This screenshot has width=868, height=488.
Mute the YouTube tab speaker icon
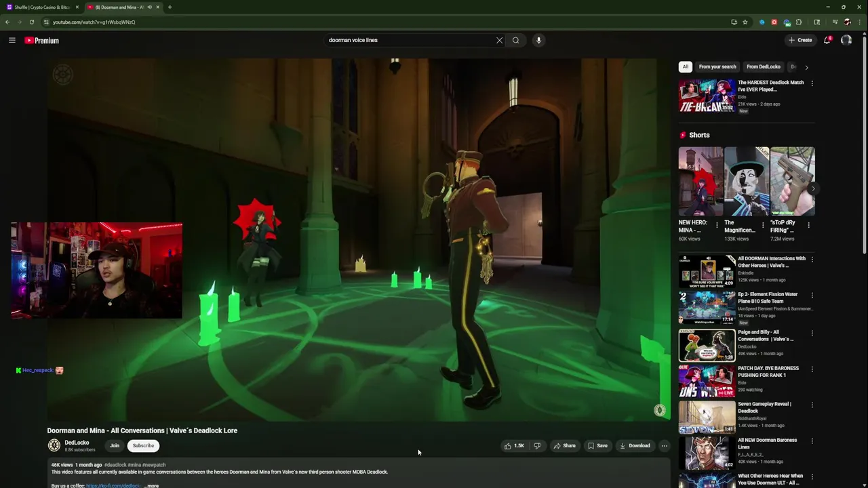pyautogui.click(x=149, y=7)
